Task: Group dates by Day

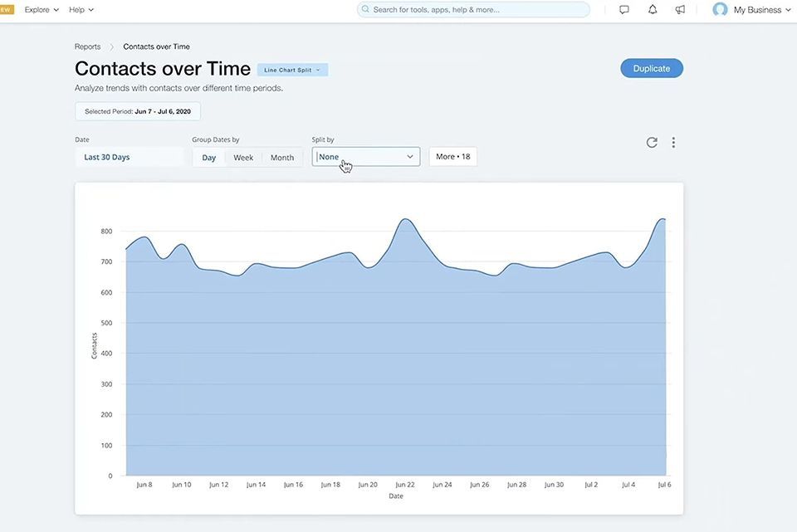Action: (209, 158)
